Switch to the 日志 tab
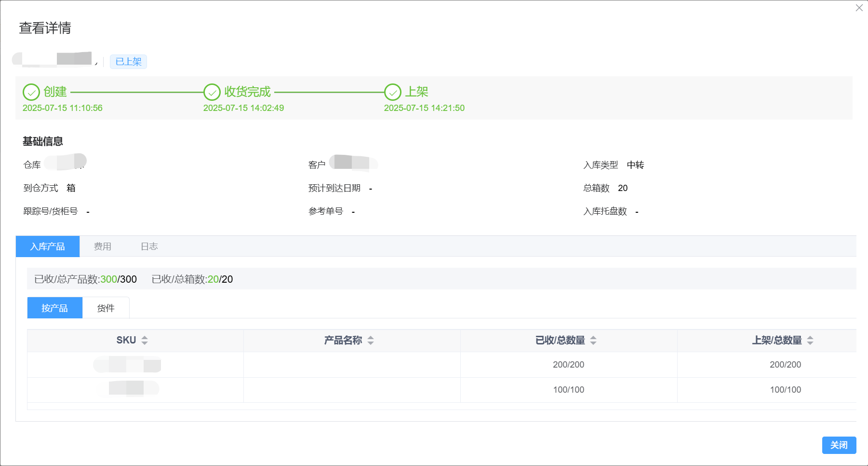 (x=149, y=246)
